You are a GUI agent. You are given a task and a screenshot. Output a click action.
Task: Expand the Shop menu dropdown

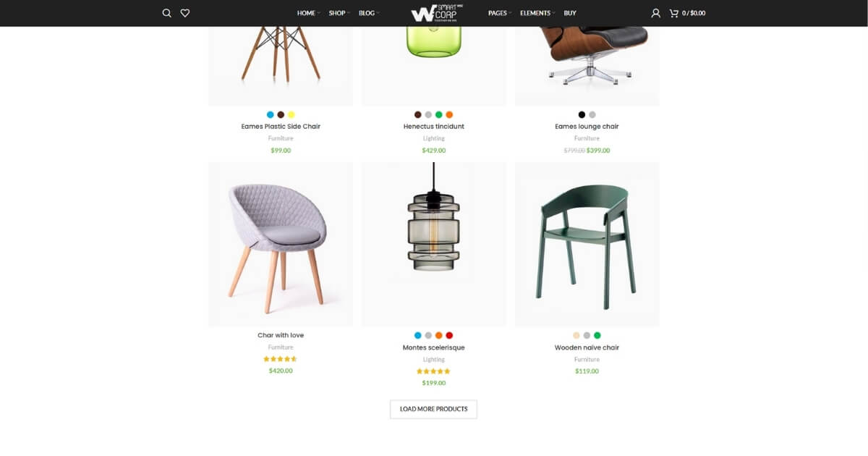coord(339,13)
